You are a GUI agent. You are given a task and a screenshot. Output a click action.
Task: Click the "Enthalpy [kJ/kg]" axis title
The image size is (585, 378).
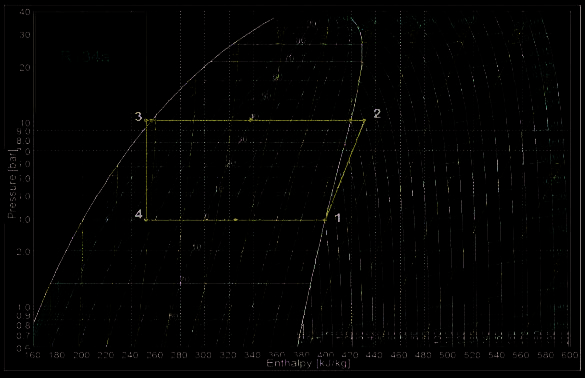pos(308,363)
